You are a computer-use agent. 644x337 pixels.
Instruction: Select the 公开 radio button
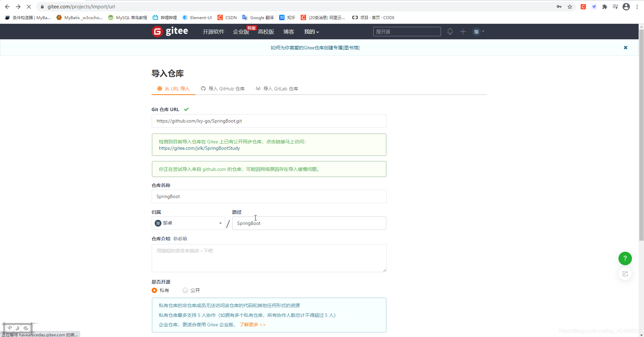click(x=185, y=290)
